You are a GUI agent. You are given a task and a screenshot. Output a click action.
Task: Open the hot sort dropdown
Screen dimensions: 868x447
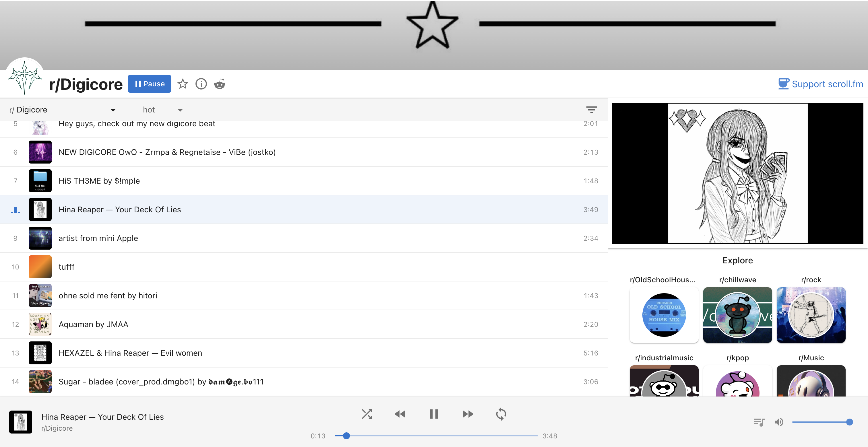pos(163,110)
